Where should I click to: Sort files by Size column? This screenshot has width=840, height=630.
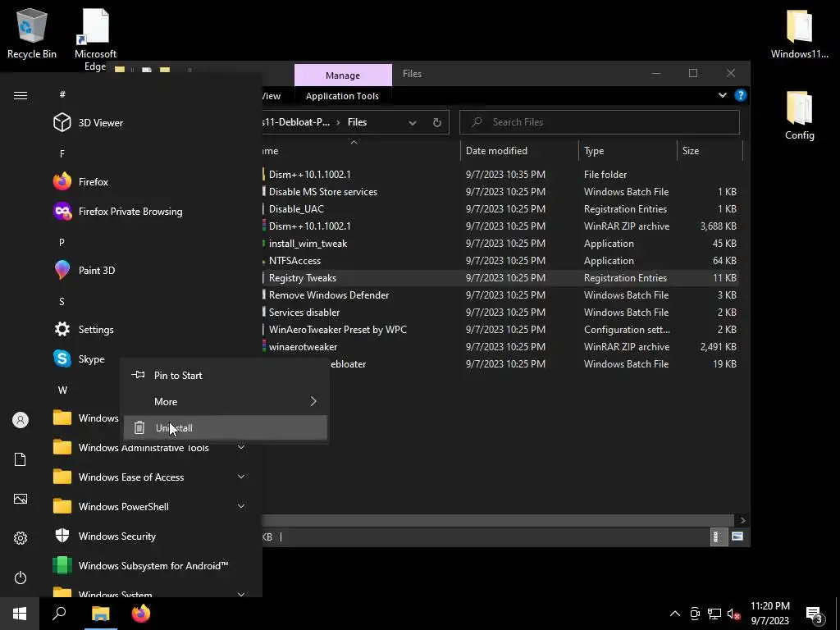click(710, 151)
